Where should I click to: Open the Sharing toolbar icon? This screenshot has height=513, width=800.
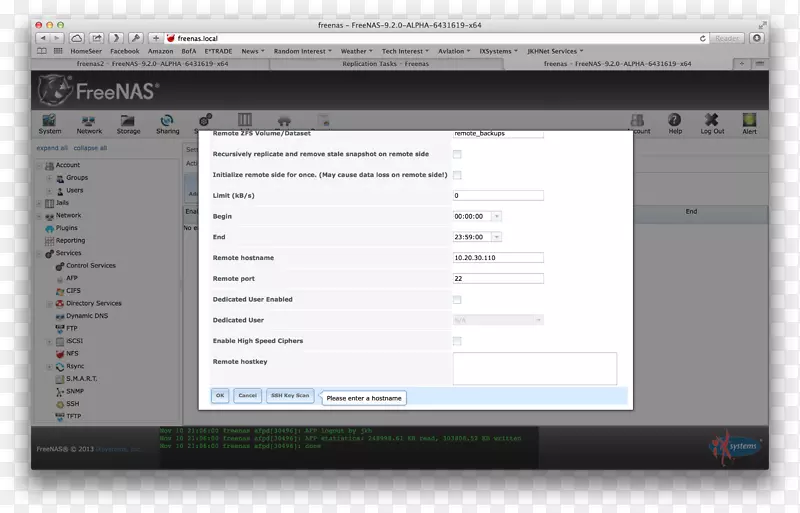[168, 123]
